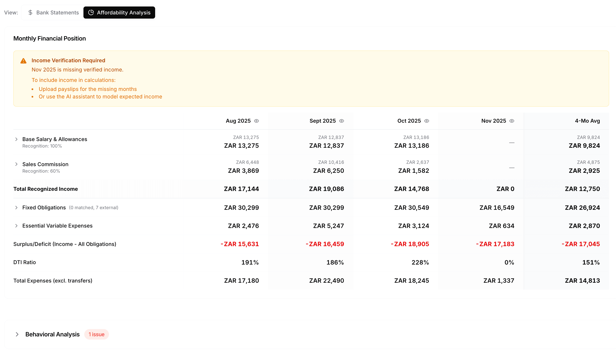Click the warning triangle in the income banner

pyautogui.click(x=23, y=61)
